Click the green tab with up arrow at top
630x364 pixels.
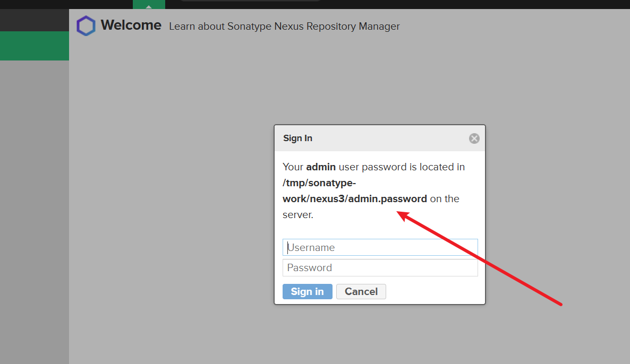[149, 4]
